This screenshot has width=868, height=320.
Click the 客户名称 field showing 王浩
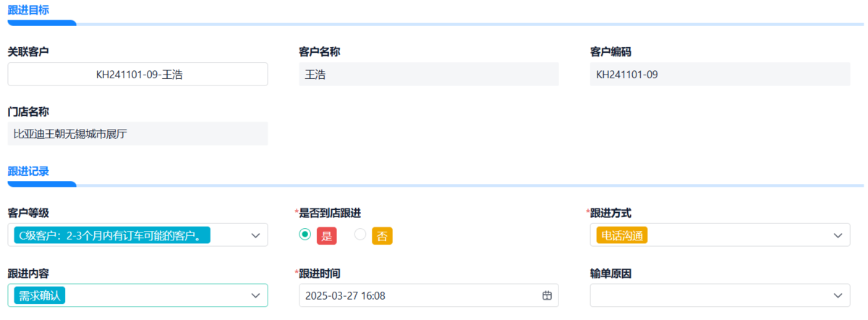pyautogui.click(x=428, y=74)
